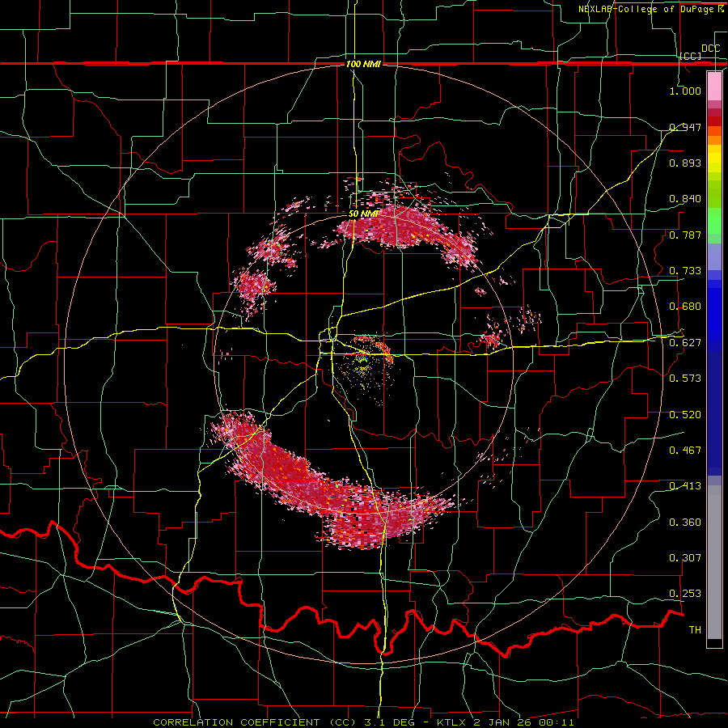
Task: Click the 0.893 color scale value
Action: [x=685, y=163]
